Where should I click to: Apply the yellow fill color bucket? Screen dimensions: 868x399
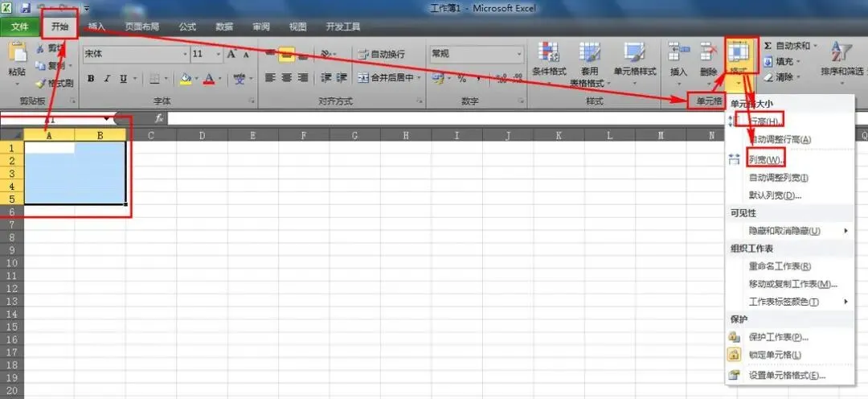(186, 79)
